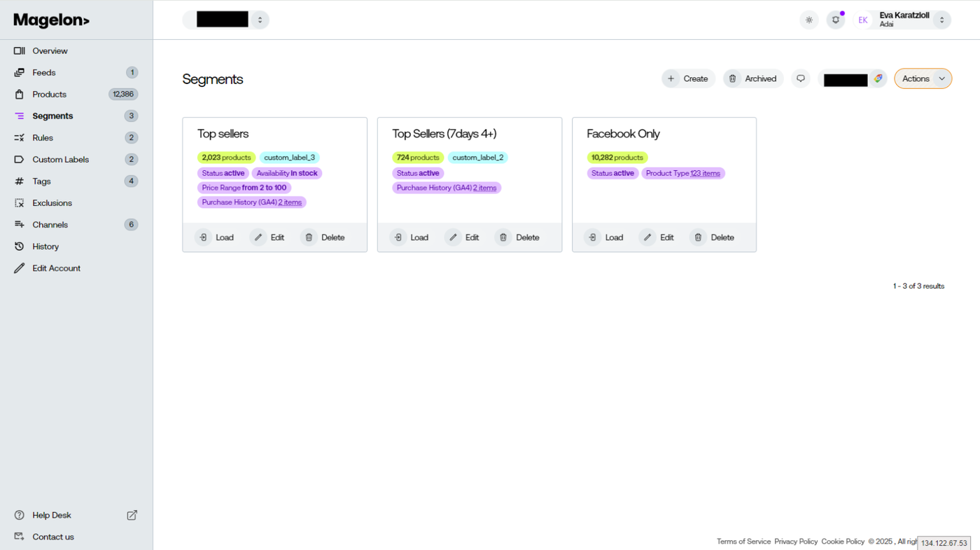Image resolution: width=980 pixels, height=550 pixels.
Task: Click the Price Range from 2 to 100 chip
Action: tap(244, 188)
